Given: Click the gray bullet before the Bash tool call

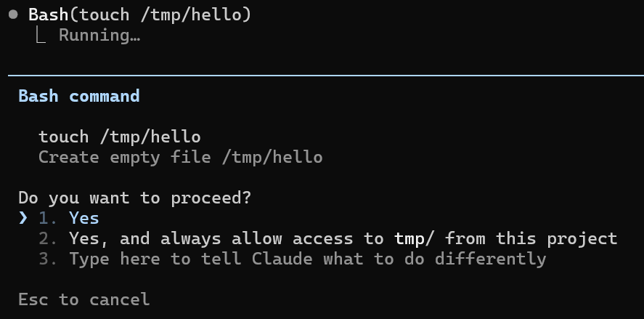Looking at the screenshot, I should (13, 15).
